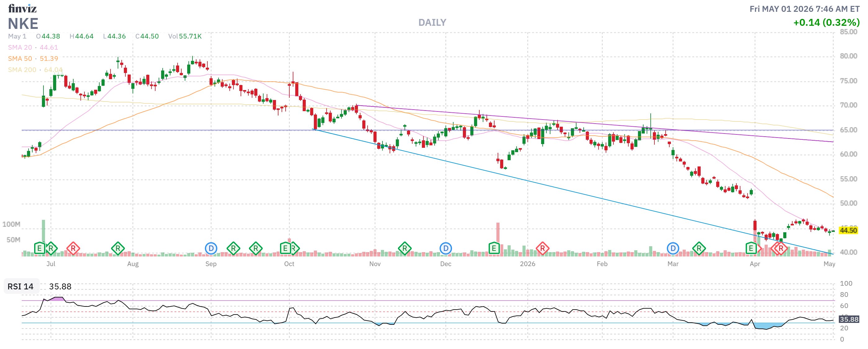This screenshot has width=868, height=349.
Task: Click the 70.00 price axis label
Action: (848, 105)
